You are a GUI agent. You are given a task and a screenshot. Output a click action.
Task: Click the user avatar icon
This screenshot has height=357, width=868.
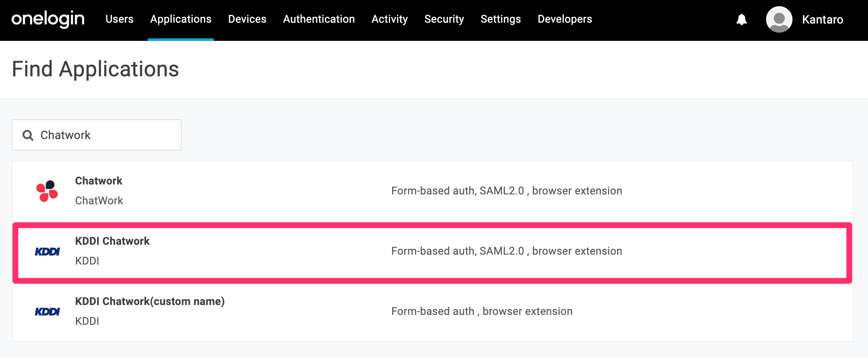tap(779, 19)
